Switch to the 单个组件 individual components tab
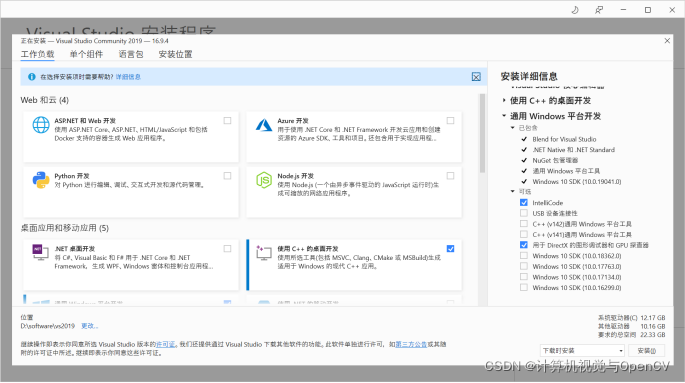This screenshot has height=383, width=685. [86, 54]
